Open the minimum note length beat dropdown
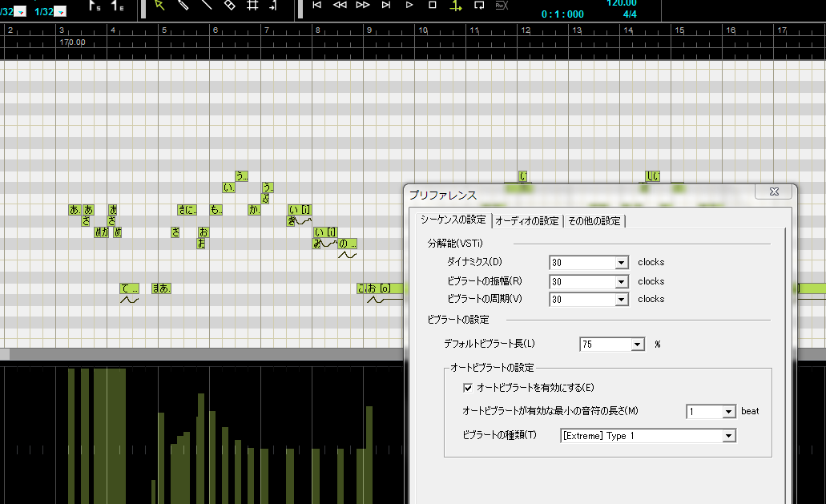The image size is (826, 504). tap(729, 411)
